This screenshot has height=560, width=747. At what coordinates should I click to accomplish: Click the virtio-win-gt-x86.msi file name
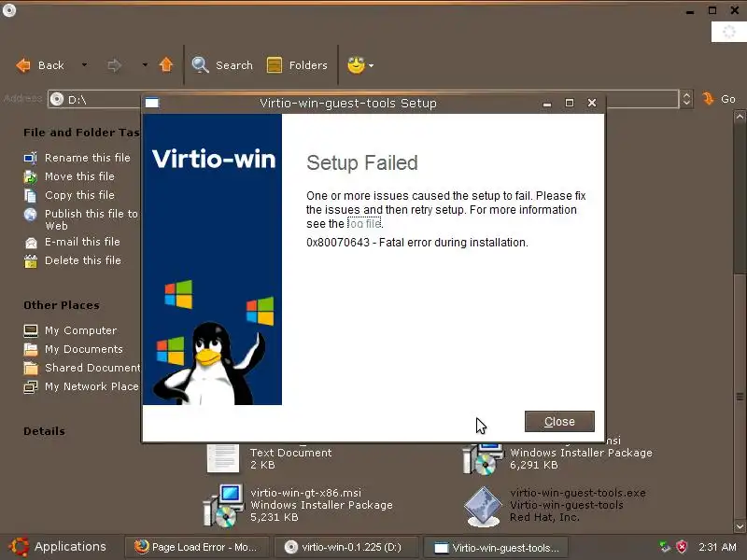pos(306,493)
